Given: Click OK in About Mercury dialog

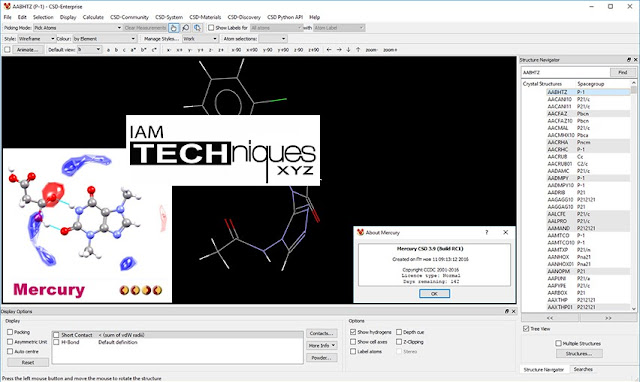Looking at the screenshot, I should coord(434,293).
